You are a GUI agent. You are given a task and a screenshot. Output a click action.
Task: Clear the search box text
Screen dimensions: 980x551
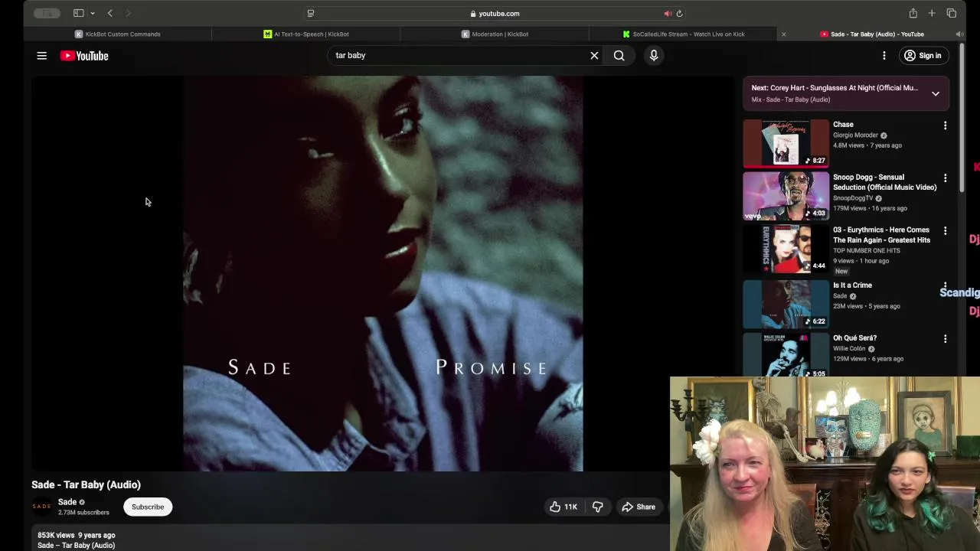[x=594, y=55]
